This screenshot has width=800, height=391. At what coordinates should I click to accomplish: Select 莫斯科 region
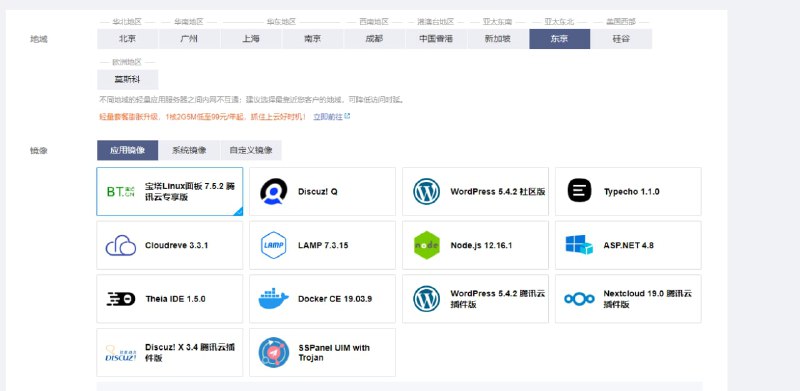coord(128,80)
